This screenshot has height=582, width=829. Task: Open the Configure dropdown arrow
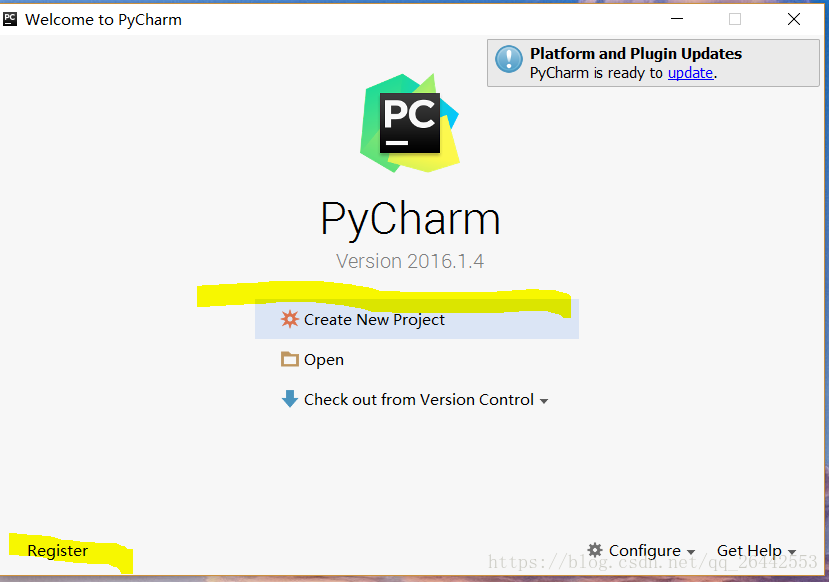coord(691,552)
